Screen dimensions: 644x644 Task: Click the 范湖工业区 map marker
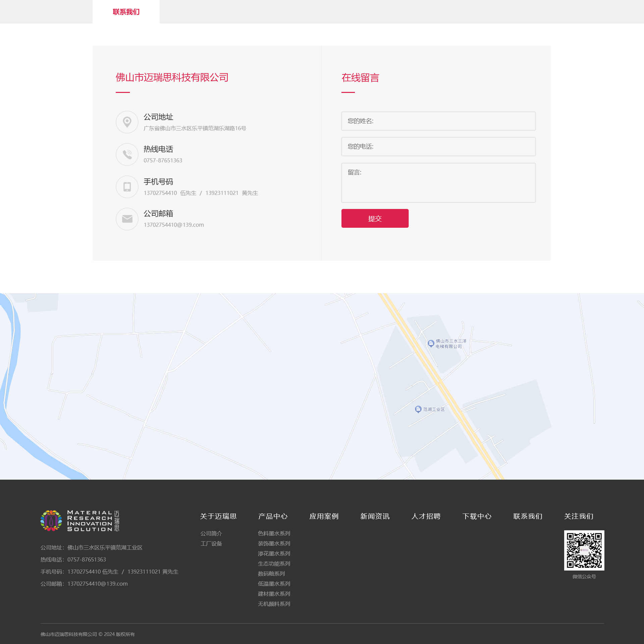pos(418,409)
